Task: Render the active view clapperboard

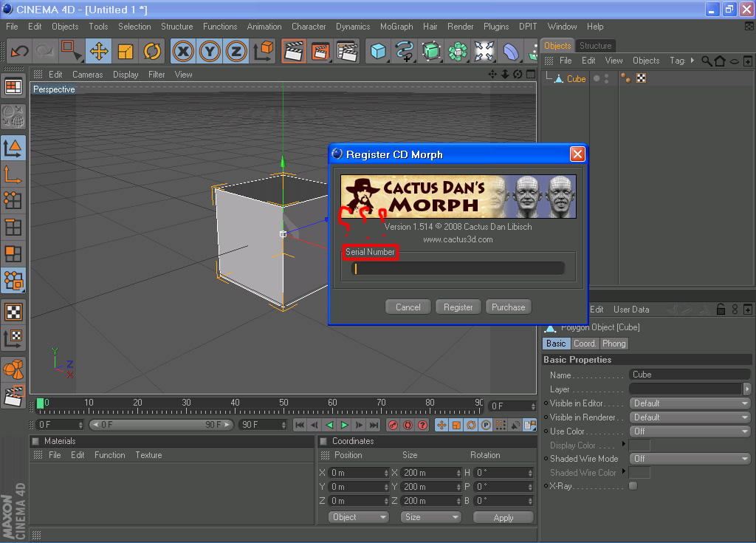Action: (x=294, y=51)
